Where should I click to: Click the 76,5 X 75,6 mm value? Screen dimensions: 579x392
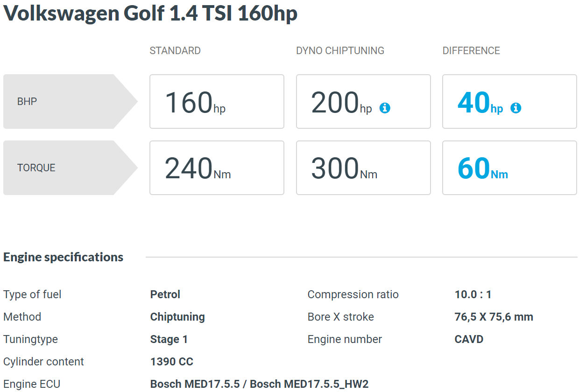494,317
